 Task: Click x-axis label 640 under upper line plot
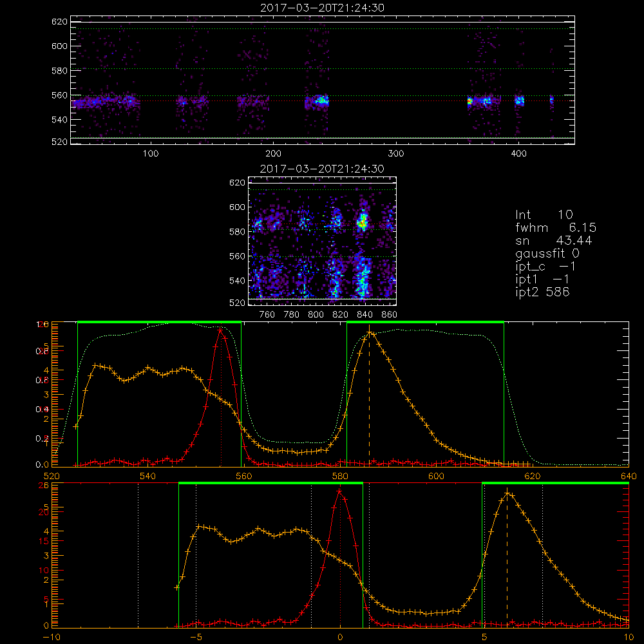pos(629,476)
